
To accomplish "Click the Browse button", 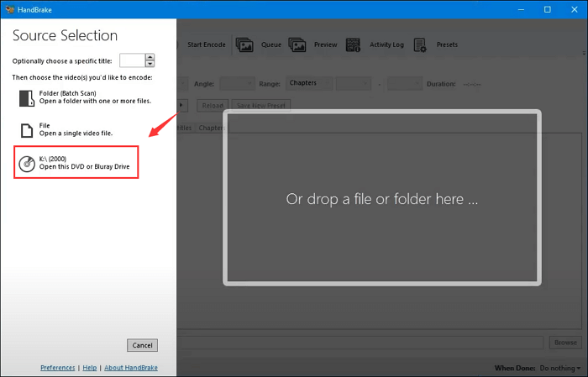I will [564, 343].
